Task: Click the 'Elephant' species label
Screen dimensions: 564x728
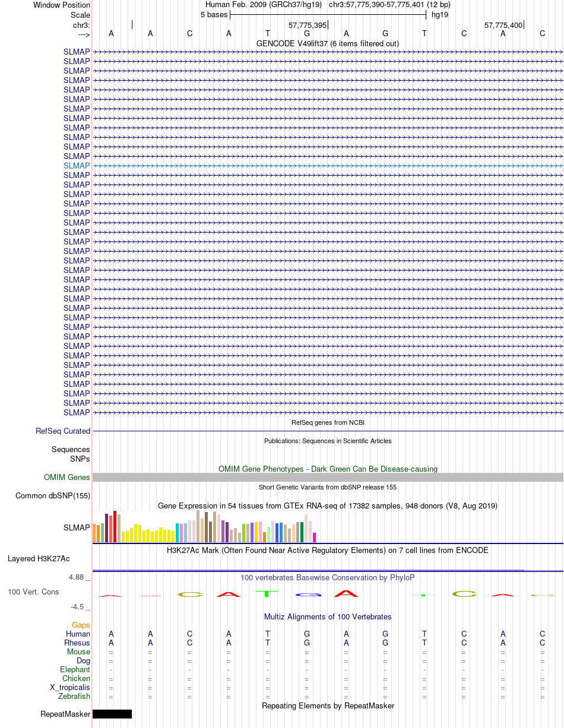Action: (75, 670)
